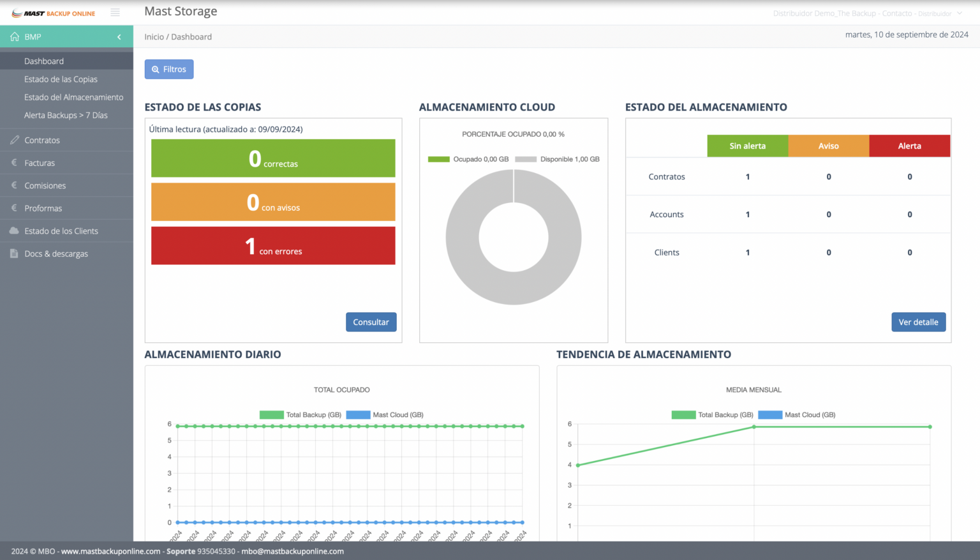
Task: Click the pencil icon beside Contratos
Action: (15, 140)
